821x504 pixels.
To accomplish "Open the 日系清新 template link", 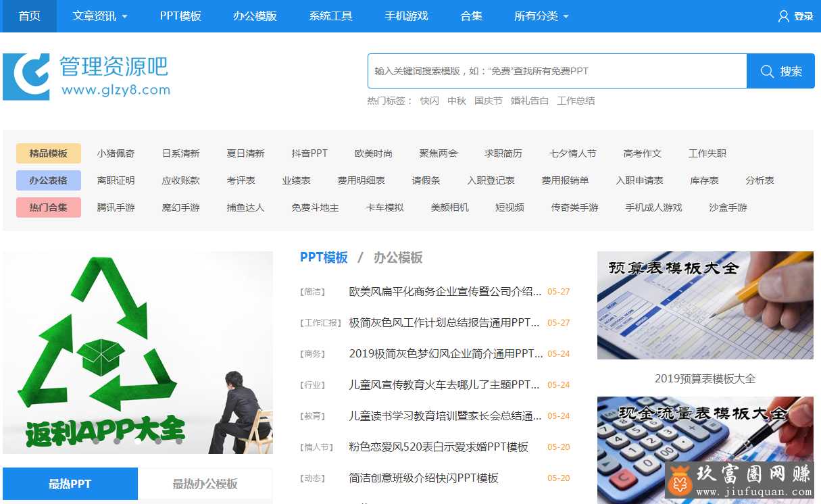I will [x=180, y=153].
